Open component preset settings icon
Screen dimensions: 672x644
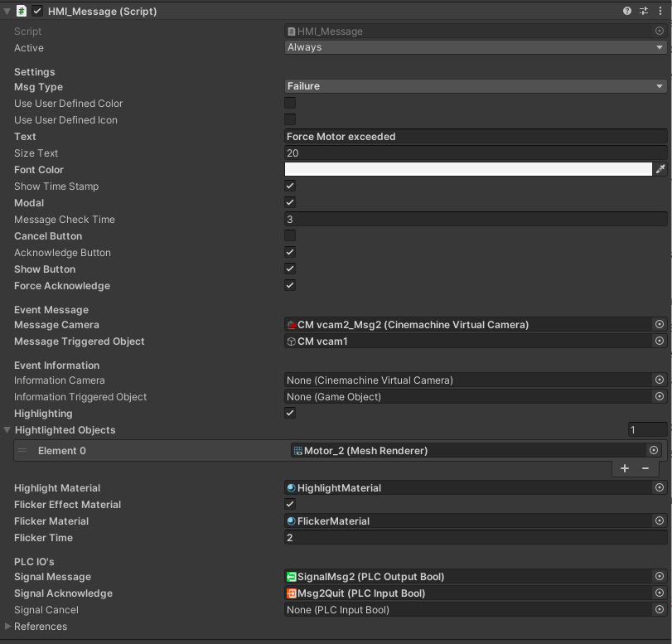(x=644, y=12)
